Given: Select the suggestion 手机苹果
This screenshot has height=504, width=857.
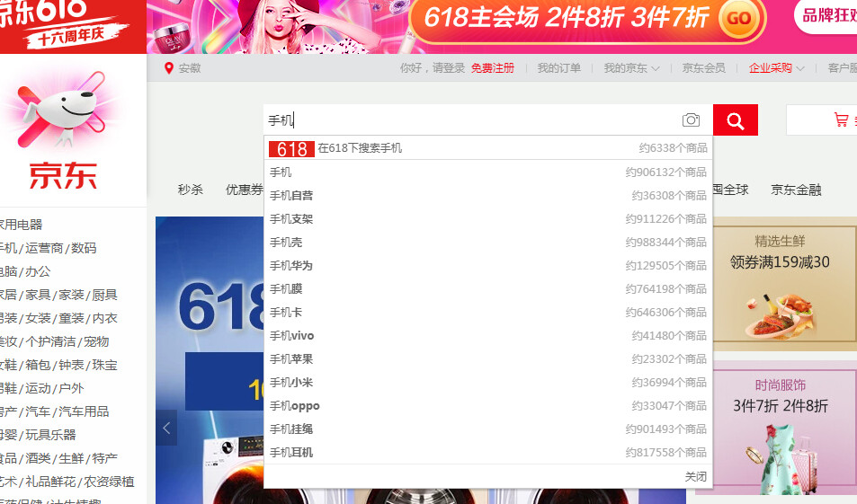Looking at the screenshot, I should pos(488,359).
